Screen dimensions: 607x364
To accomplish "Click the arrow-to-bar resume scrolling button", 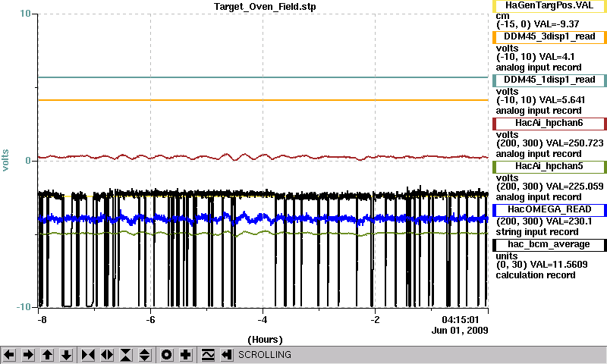I will pos(227,355).
